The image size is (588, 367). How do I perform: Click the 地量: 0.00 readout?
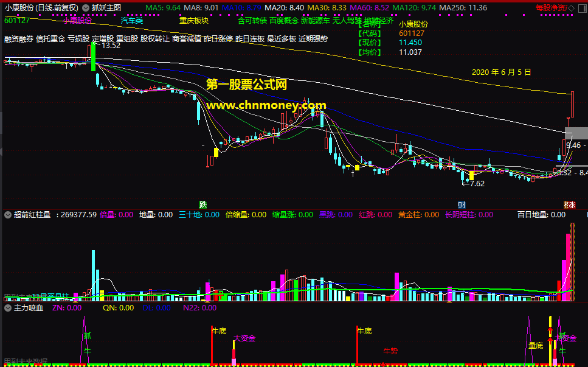click(156, 215)
